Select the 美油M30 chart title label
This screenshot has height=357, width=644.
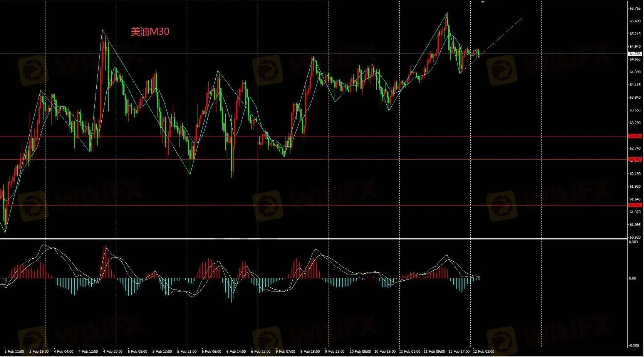pos(150,32)
